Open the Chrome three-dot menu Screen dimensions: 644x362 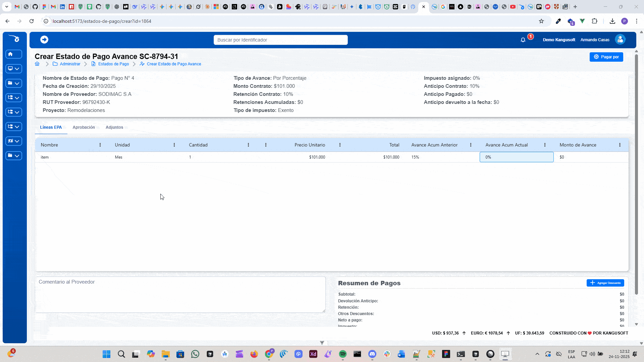637,21
